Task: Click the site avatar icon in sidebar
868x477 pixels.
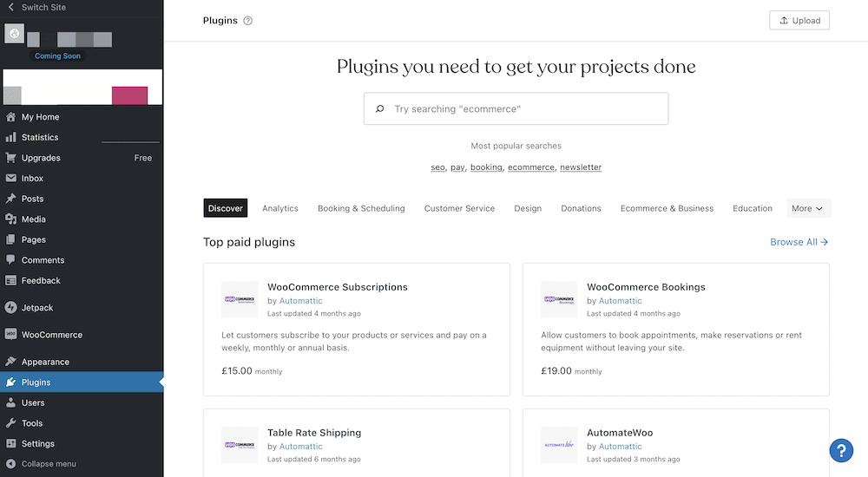Action: coord(15,34)
